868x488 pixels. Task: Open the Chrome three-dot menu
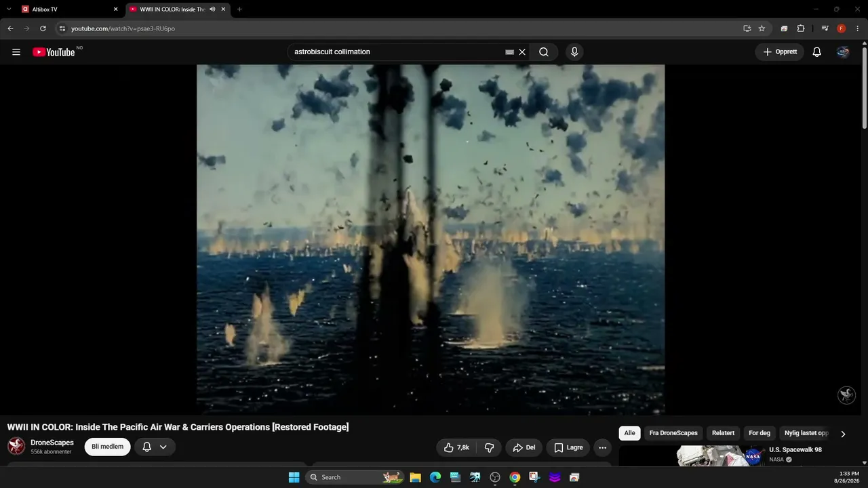[x=858, y=28]
